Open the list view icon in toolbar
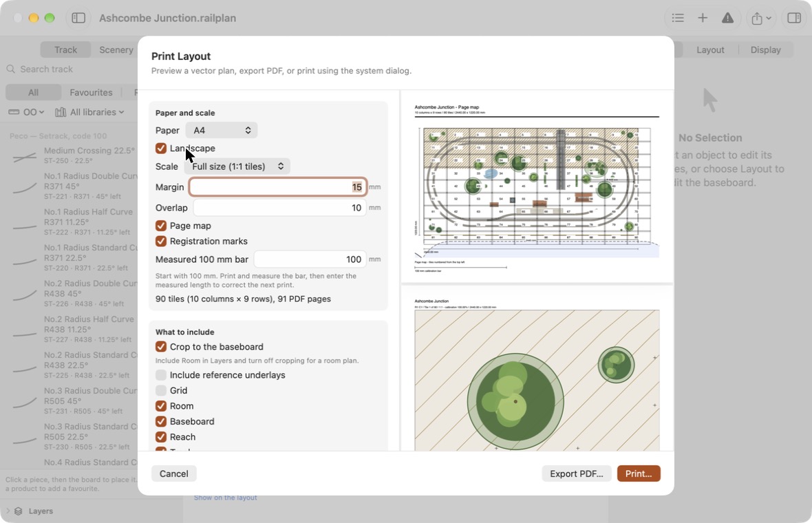 click(677, 18)
